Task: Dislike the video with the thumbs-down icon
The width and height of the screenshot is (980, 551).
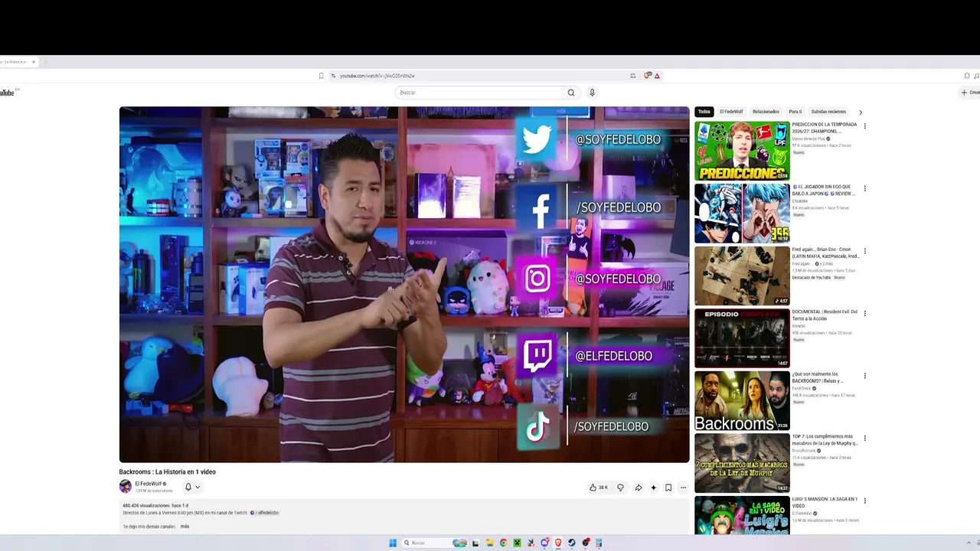Action: [x=620, y=487]
